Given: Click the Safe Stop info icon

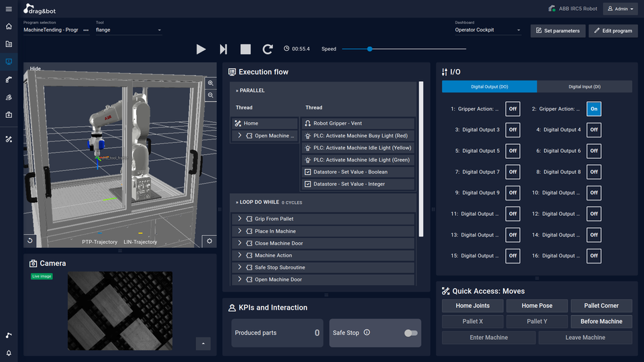Looking at the screenshot, I should [x=367, y=333].
